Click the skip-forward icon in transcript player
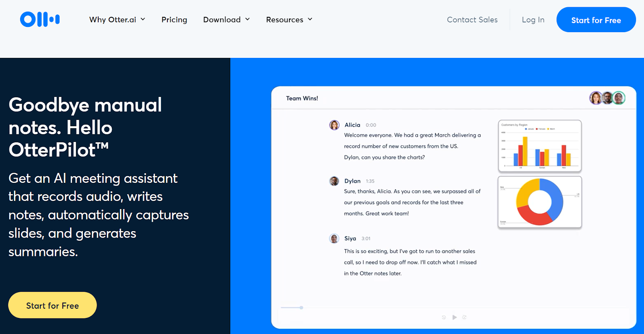 464,317
